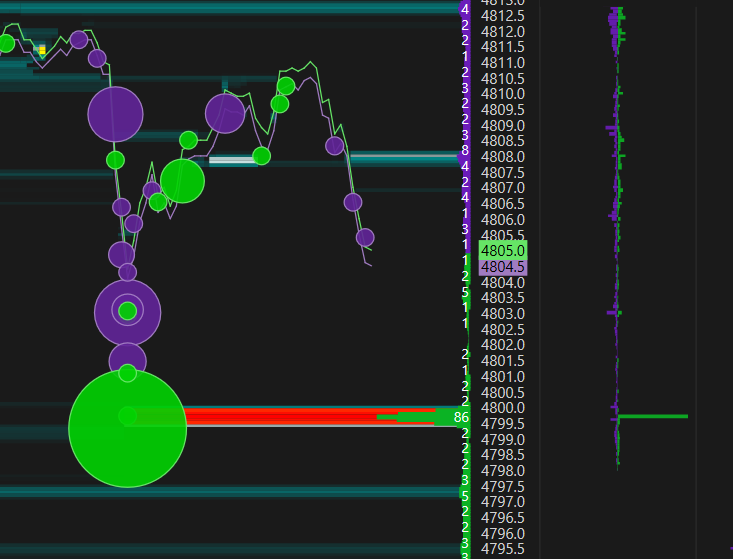The height and width of the screenshot is (559, 733).
Task: Choose the 4800.5 price row
Action: point(503,393)
